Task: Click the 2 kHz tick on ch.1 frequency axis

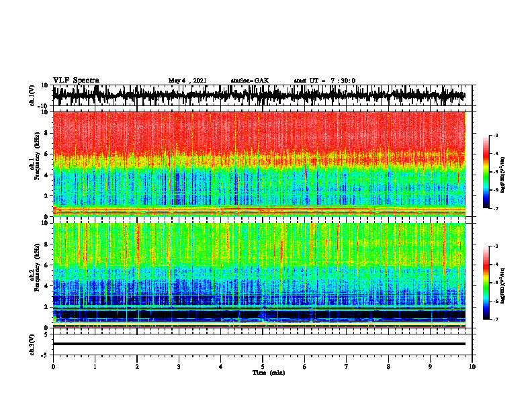Action: 46,196
